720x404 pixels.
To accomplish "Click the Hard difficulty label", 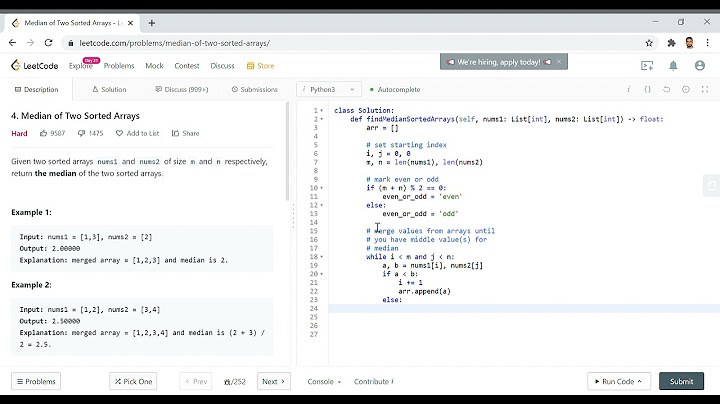I will tap(19, 133).
